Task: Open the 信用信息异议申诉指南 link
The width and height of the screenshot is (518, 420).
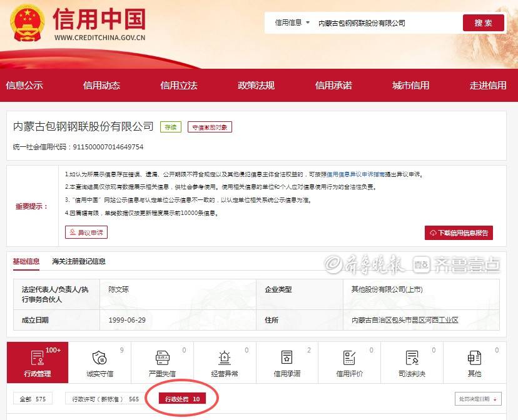Action: point(355,174)
